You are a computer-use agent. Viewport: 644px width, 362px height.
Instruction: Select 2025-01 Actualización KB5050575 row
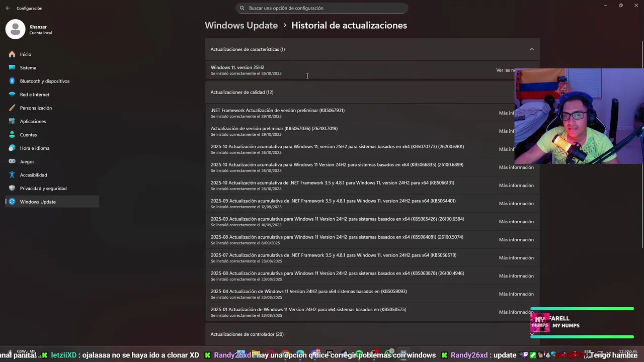coord(372,312)
